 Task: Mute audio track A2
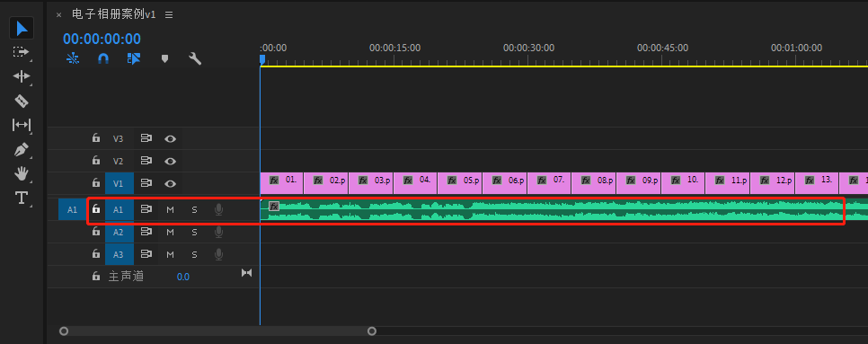coord(171,233)
